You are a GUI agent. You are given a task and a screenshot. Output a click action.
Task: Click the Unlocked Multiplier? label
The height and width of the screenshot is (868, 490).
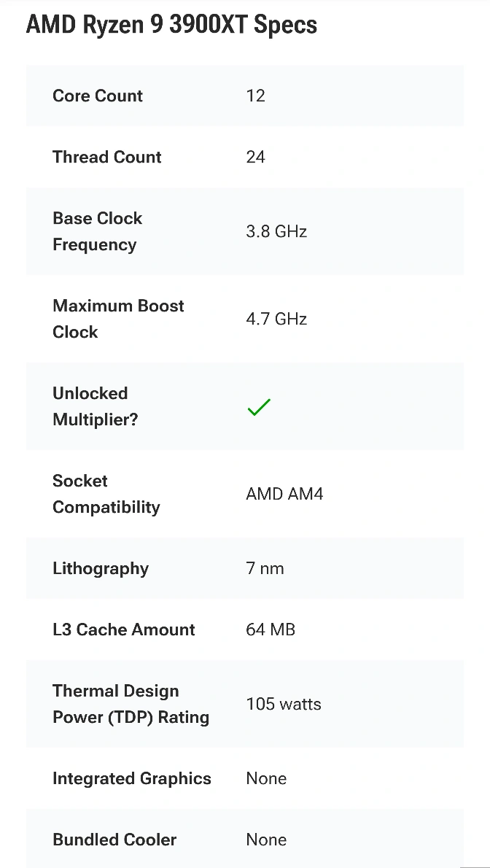96,406
